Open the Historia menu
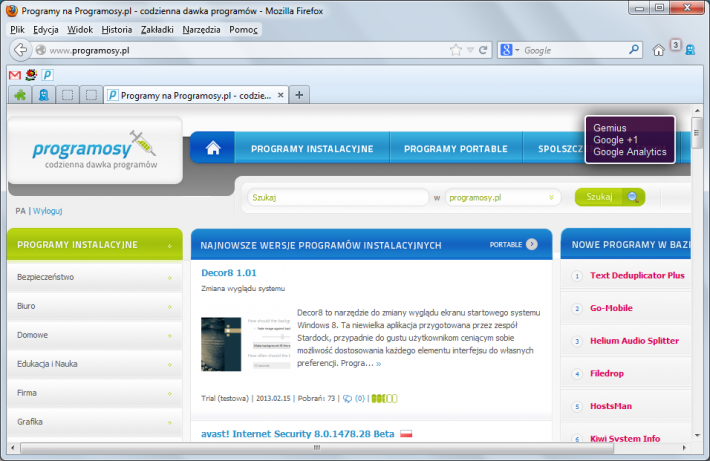Image resolution: width=710 pixels, height=461 pixels. tap(116, 29)
